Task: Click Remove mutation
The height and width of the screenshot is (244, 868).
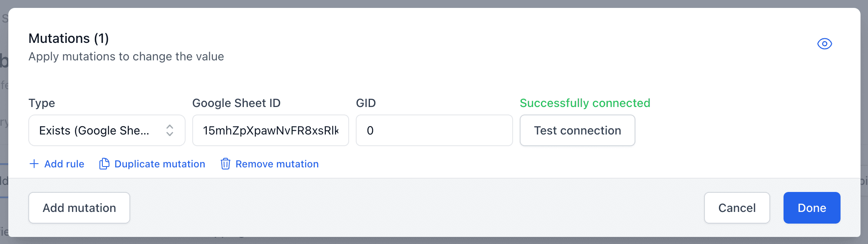Action: tap(277, 164)
